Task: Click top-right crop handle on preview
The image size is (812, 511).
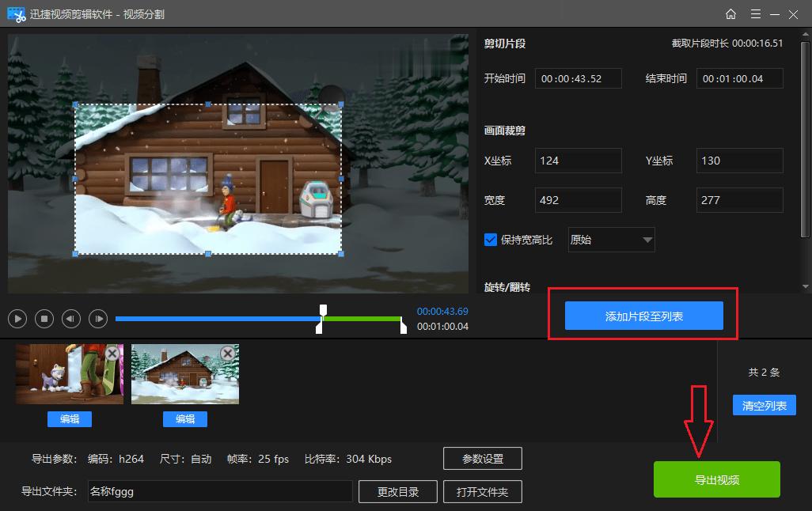Action: pyautogui.click(x=341, y=104)
